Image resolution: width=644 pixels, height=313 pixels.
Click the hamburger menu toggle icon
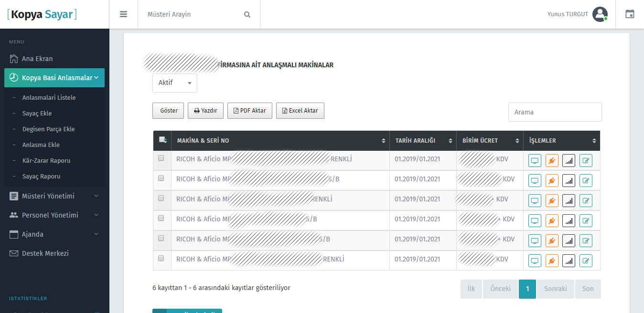[123, 14]
